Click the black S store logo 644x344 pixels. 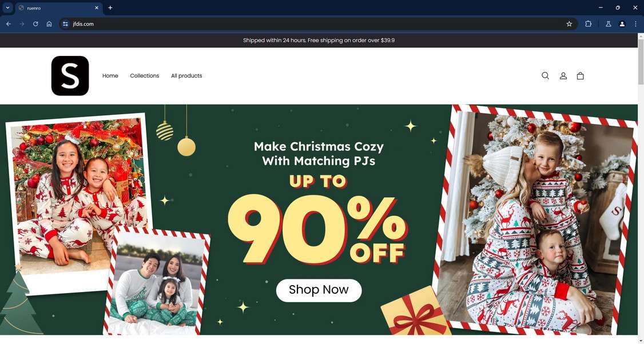coord(70,75)
